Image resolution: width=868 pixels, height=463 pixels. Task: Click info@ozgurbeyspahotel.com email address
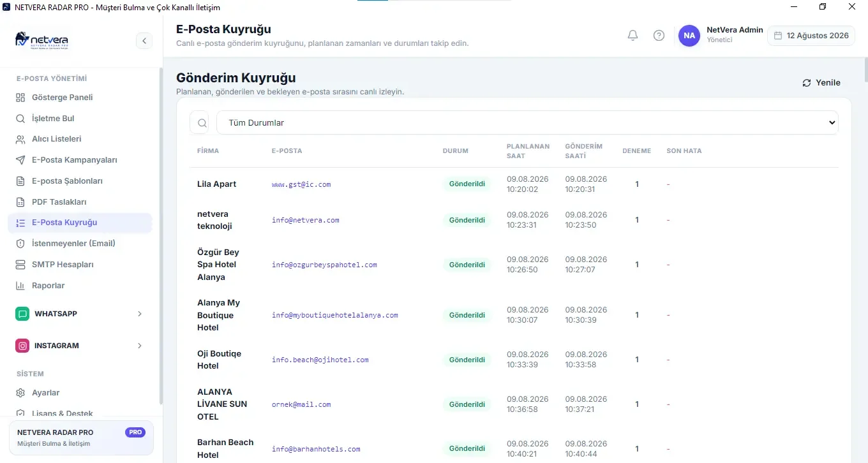(x=324, y=265)
